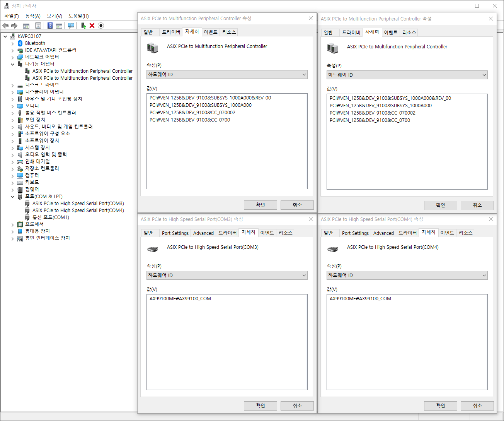Screen dimensions: 504x421
Task: Click 확인 in the COM3 properties dialog
Action: [x=261, y=406]
